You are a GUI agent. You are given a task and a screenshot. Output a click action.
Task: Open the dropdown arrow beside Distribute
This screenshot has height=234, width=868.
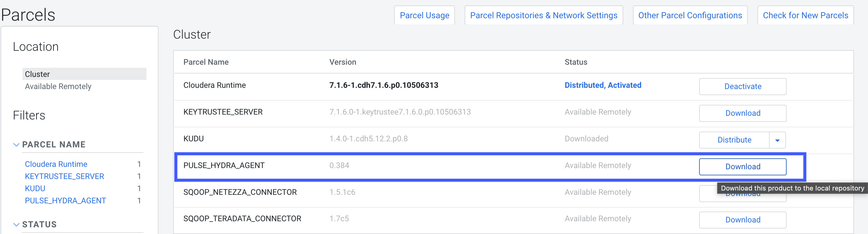pos(777,140)
